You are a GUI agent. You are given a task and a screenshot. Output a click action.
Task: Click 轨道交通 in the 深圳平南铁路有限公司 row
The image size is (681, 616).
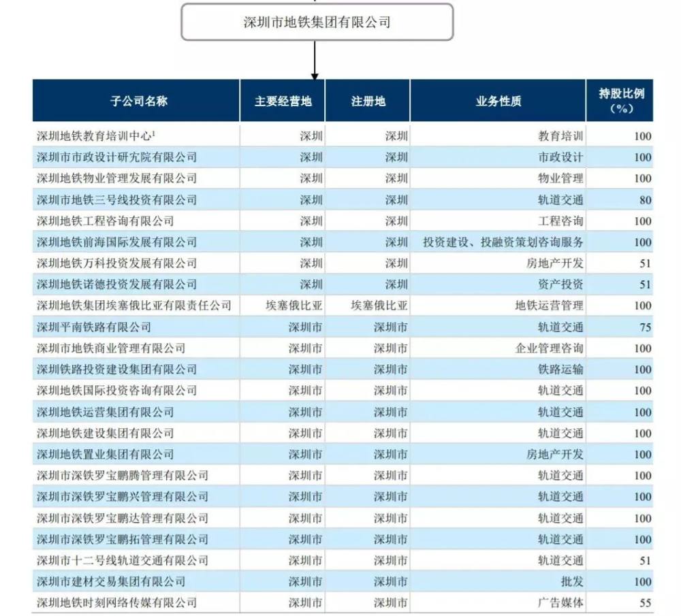point(560,327)
